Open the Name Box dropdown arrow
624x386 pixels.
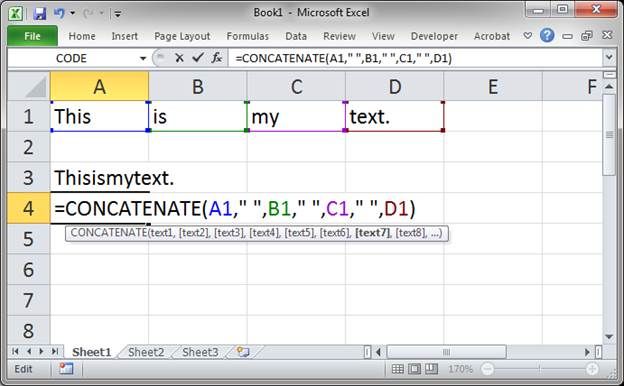click(x=143, y=59)
